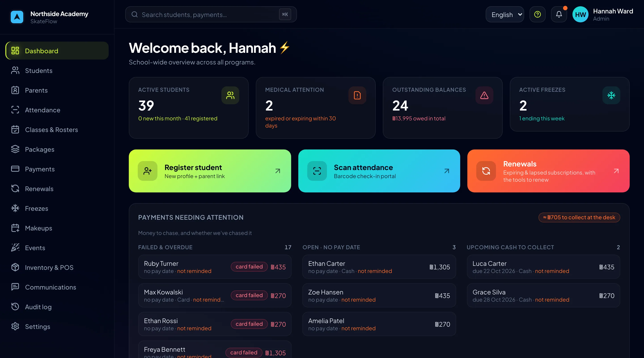
Task: Open Parents section
Action: pyautogui.click(x=57, y=90)
